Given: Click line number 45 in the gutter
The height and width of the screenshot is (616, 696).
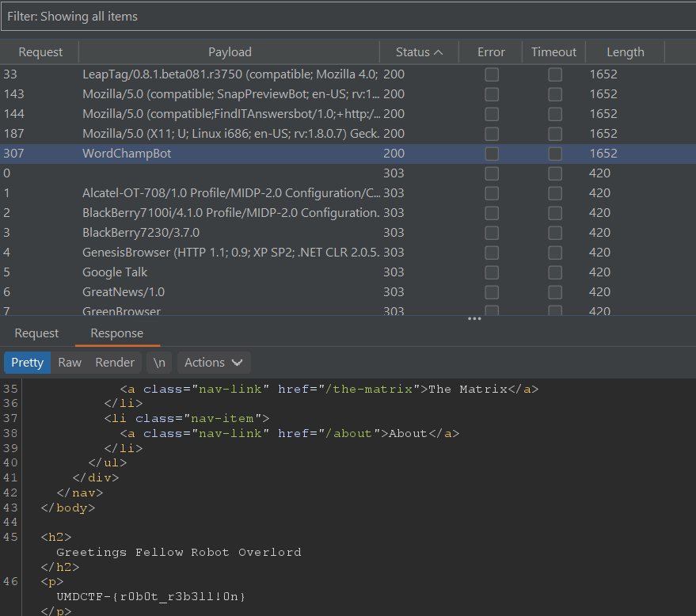Looking at the screenshot, I should [x=10, y=537].
